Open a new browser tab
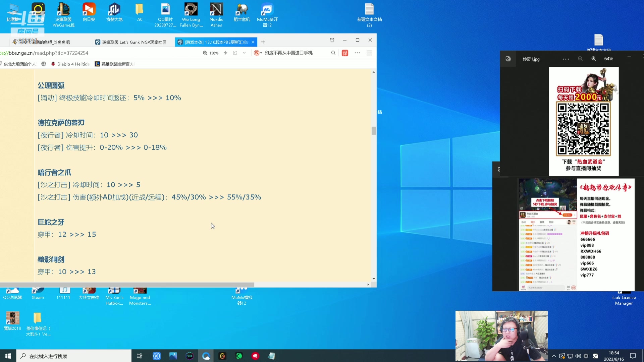 click(263, 42)
